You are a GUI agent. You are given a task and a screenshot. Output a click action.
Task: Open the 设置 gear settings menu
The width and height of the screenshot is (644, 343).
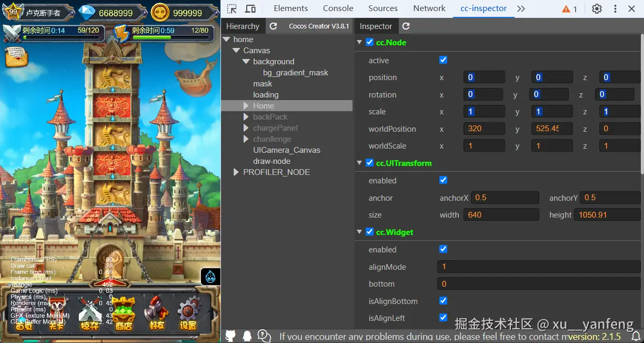189,312
